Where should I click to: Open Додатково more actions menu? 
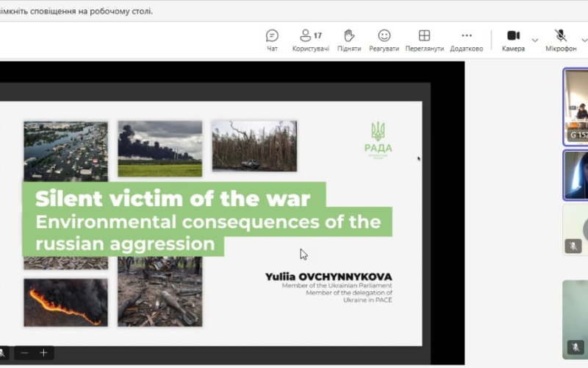pyautogui.click(x=467, y=40)
